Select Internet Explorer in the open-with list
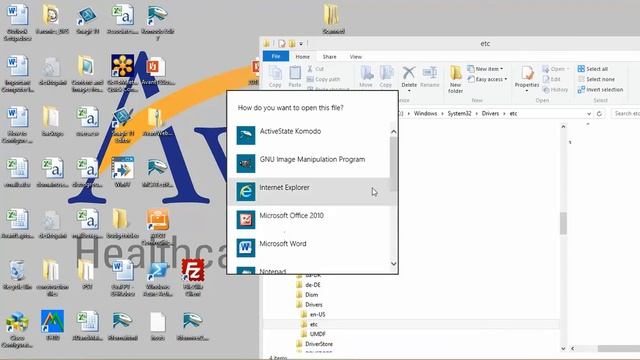 tap(309, 191)
